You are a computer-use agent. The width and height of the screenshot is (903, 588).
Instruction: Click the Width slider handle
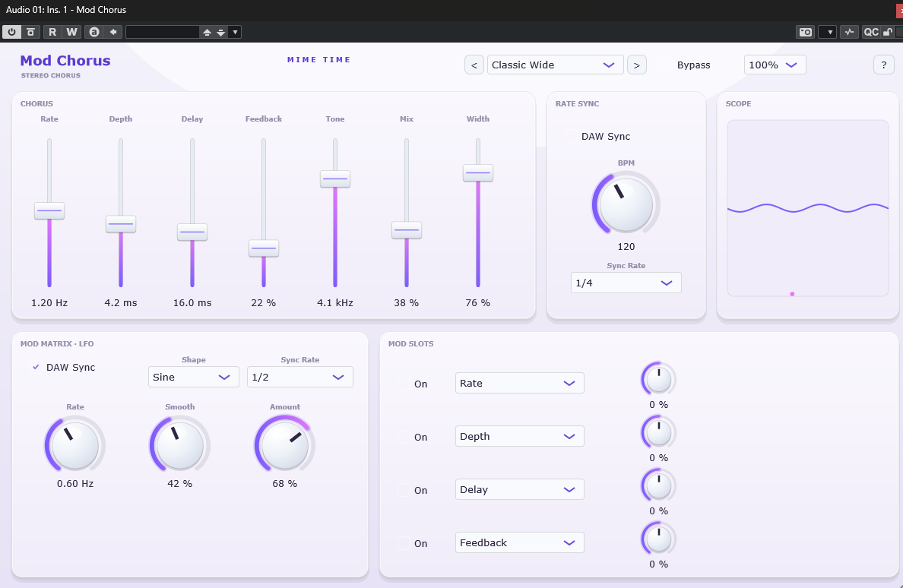pos(478,172)
